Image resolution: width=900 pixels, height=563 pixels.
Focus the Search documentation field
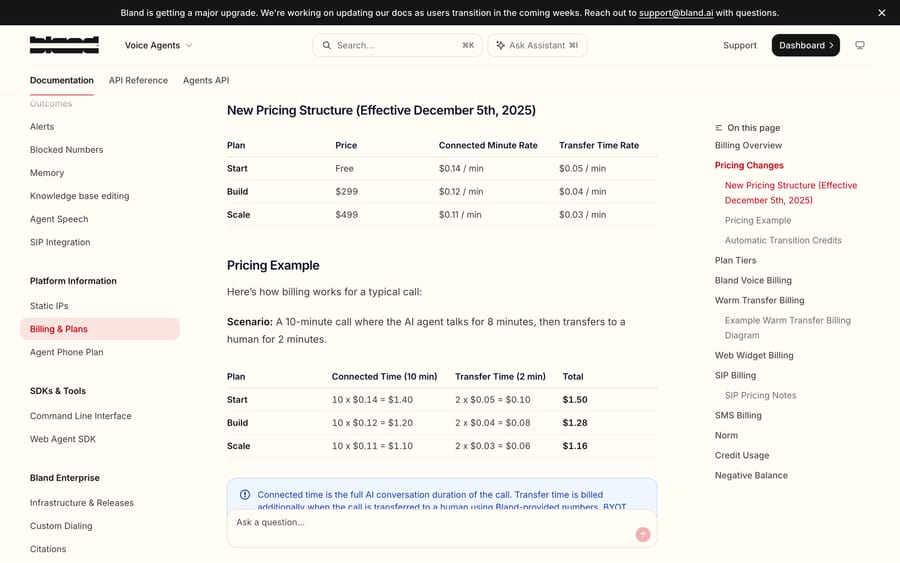click(397, 45)
